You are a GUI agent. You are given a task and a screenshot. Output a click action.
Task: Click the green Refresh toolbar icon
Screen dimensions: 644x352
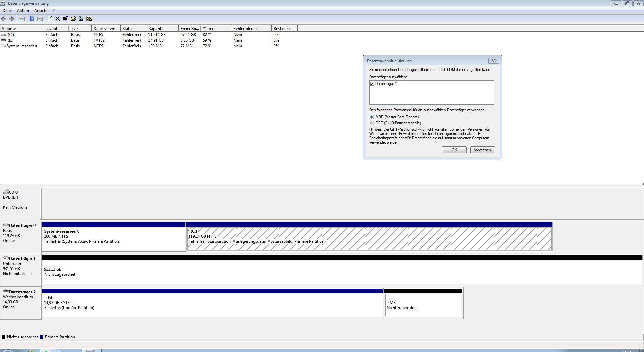(x=50, y=19)
